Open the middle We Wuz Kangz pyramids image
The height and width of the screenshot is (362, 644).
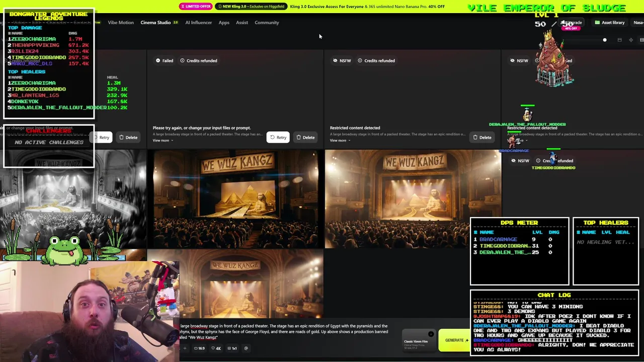pyautogui.click(x=235, y=199)
